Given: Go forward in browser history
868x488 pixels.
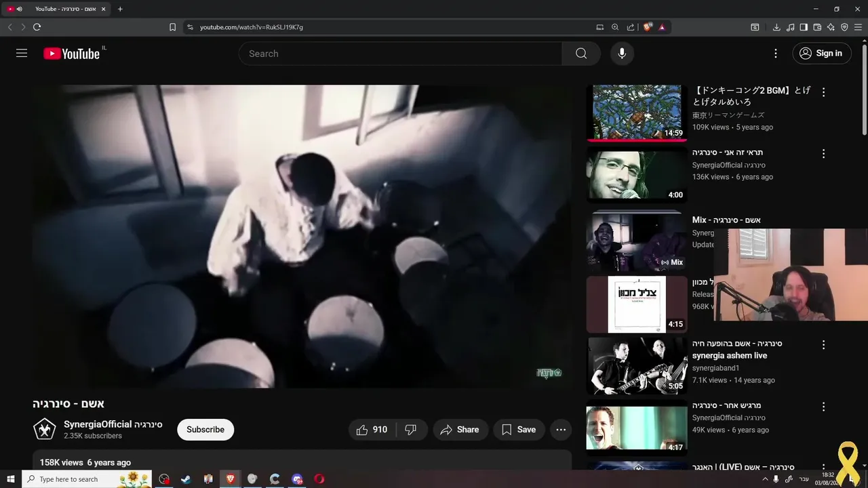Looking at the screenshot, I should coord(23,27).
